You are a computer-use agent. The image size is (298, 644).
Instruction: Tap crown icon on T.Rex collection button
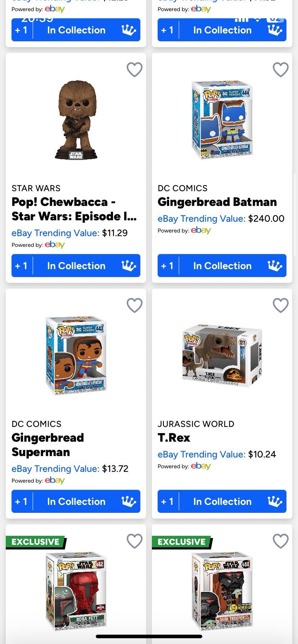(275, 502)
